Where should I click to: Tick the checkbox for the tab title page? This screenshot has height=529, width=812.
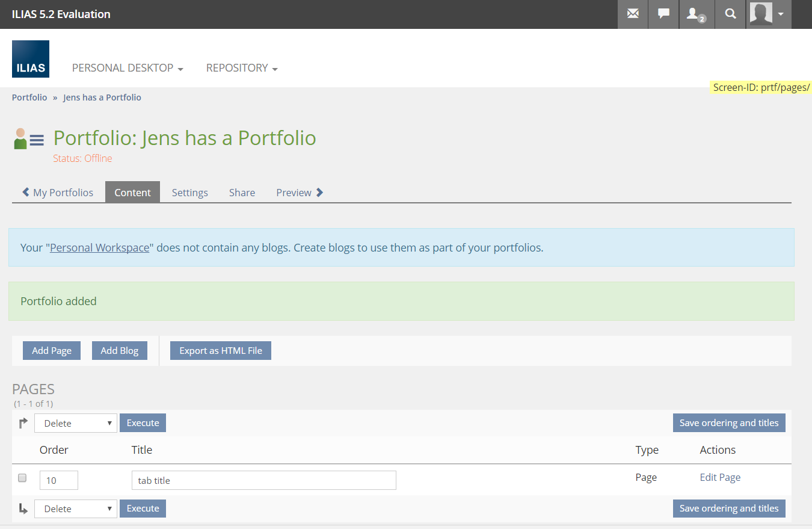coord(22,478)
